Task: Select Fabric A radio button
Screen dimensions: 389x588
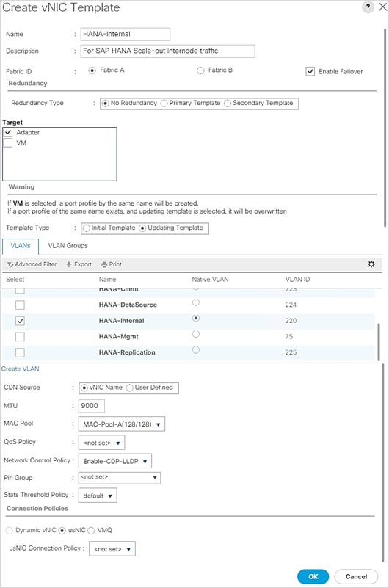Action: click(x=92, y=70)
